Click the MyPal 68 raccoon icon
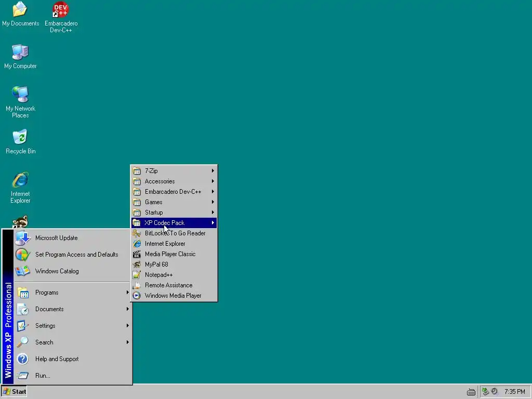 pos(137,264)
